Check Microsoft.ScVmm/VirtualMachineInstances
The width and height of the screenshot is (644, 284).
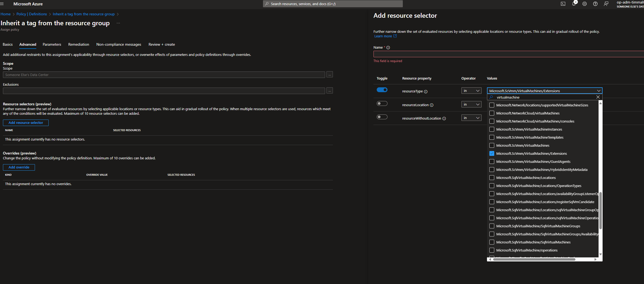[492, 129]
